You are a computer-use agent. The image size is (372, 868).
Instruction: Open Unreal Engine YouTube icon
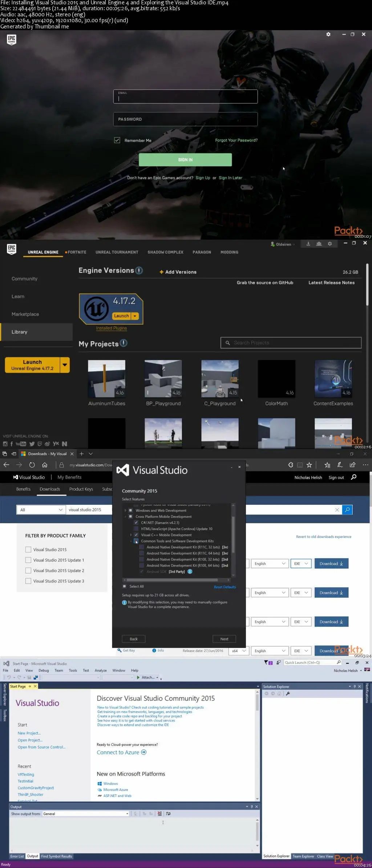tap(21, 444)
